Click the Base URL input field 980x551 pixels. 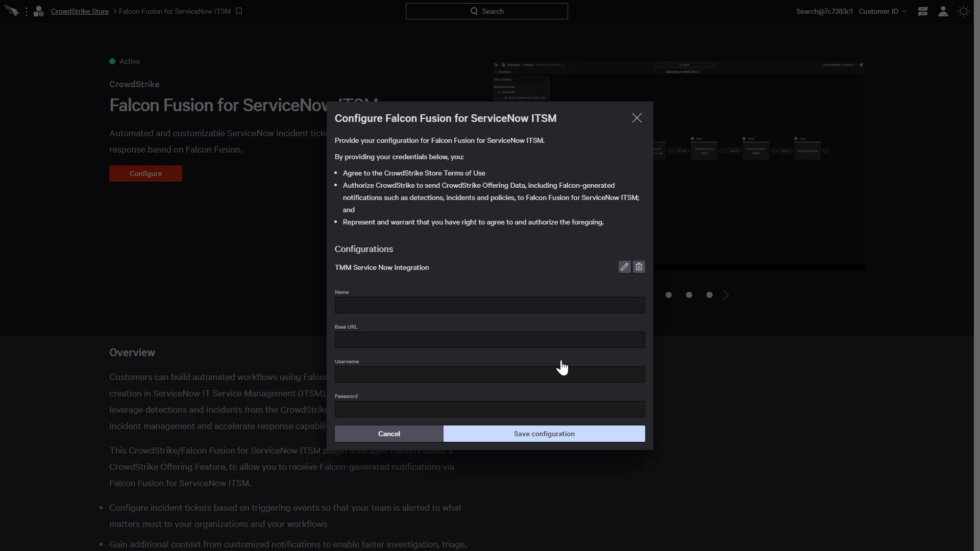[489, 340]
